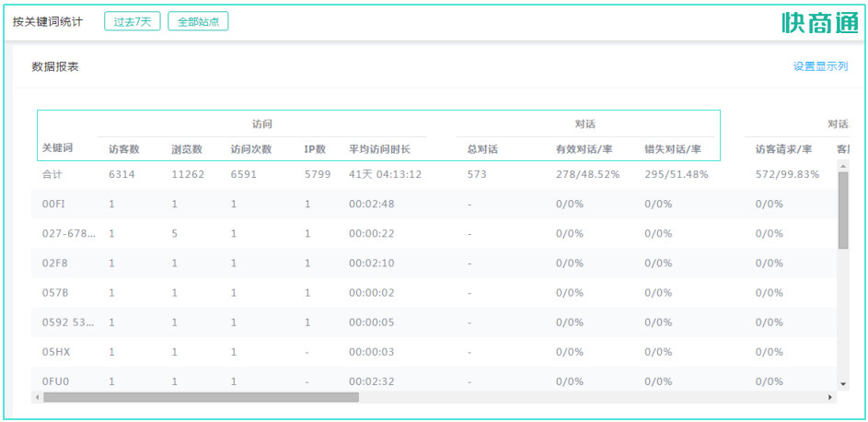Select the 057B keyword row
868x422 pixels.
pos(55,292)
